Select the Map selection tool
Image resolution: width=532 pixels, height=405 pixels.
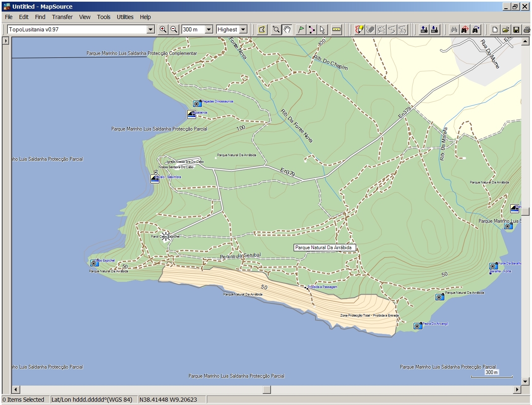pos(262,29)
